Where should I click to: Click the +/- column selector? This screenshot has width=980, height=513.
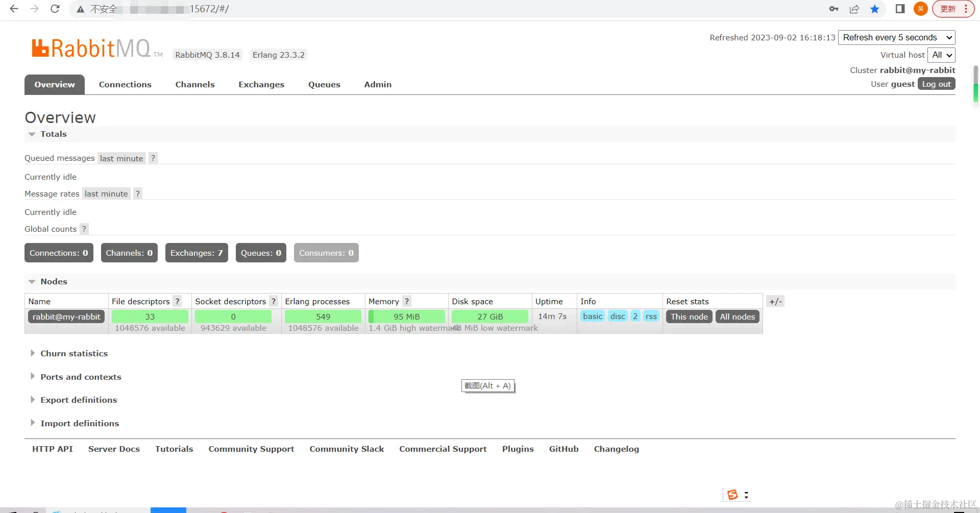(x=775, y=301)
